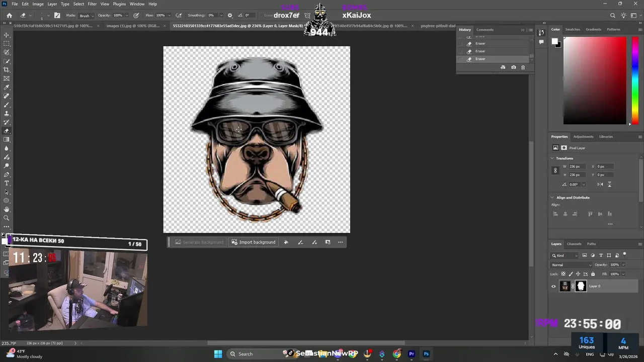Viewport: 644px width, 362px height.
Task: Open the brush settings panel icon
Action: point(57,16)
